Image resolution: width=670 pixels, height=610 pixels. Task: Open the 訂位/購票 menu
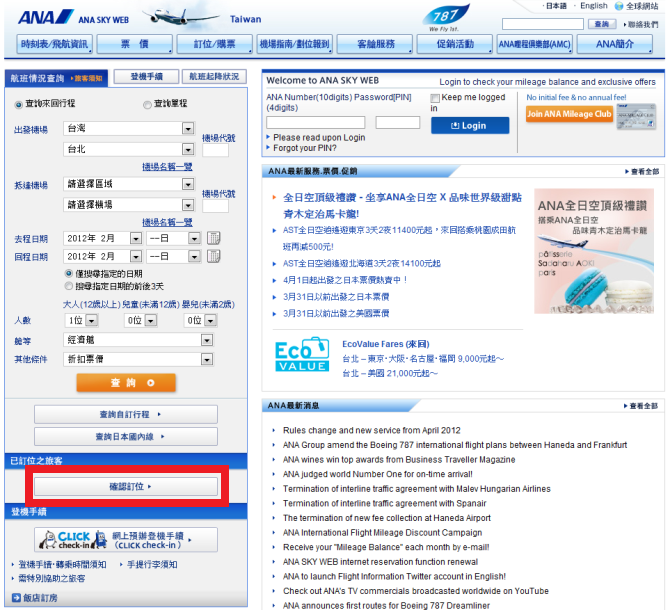(x=215, y=44)
